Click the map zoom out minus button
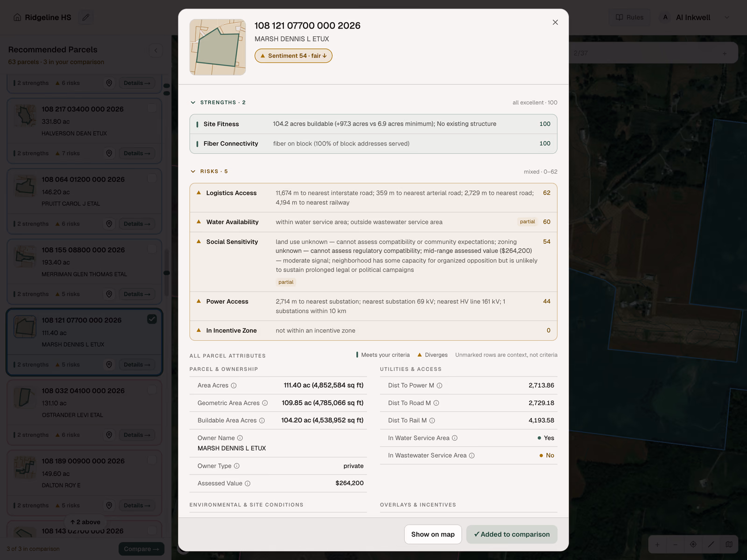 pyautogui.click(x=675, y=544)
